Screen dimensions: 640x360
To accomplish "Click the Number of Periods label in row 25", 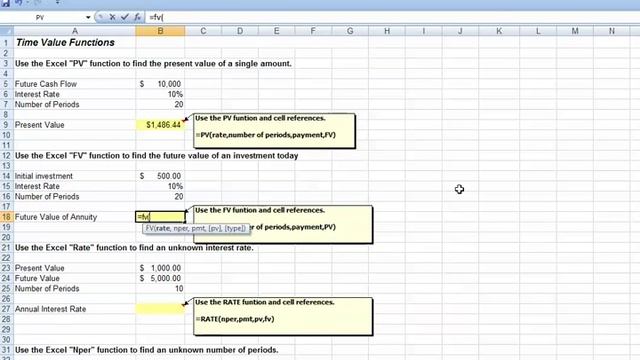I will [x=47, y=289].
